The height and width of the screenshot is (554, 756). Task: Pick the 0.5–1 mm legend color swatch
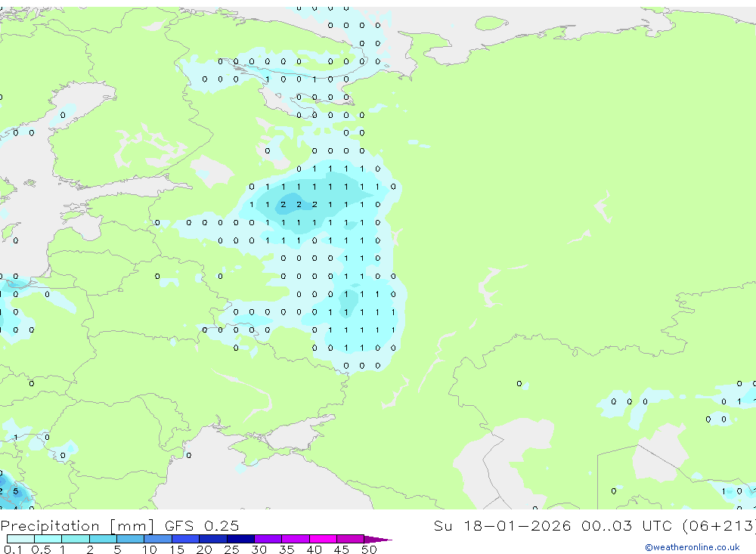click(48, 539)
